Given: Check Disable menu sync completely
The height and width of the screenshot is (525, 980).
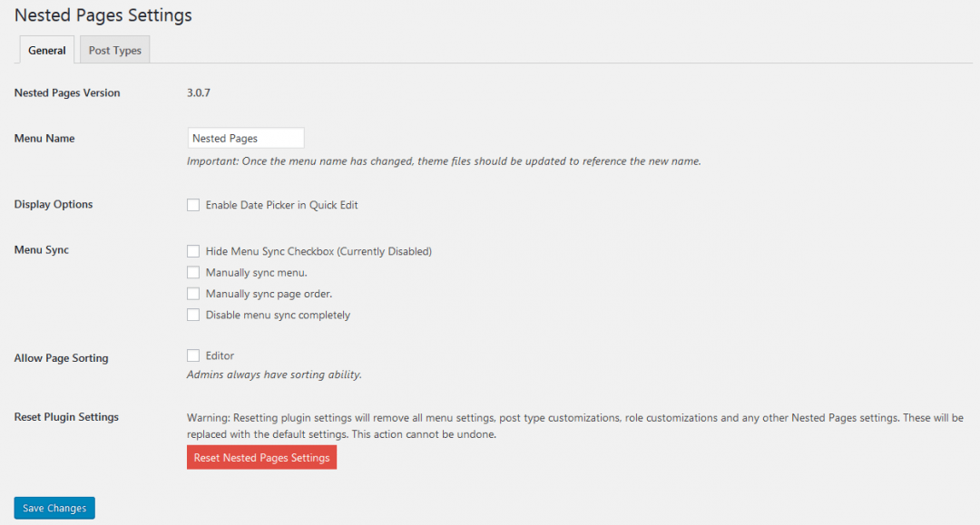Looking at the screenshot, I should (193, 315).
